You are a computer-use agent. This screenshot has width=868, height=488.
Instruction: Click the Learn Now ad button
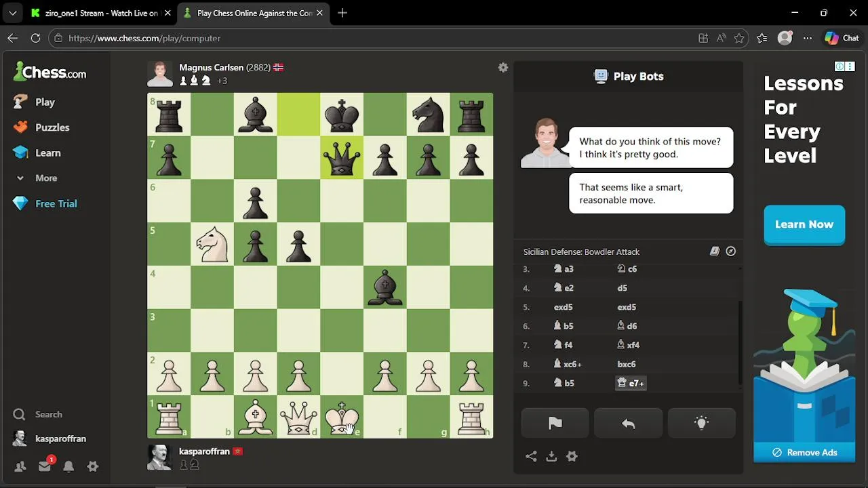804,224
